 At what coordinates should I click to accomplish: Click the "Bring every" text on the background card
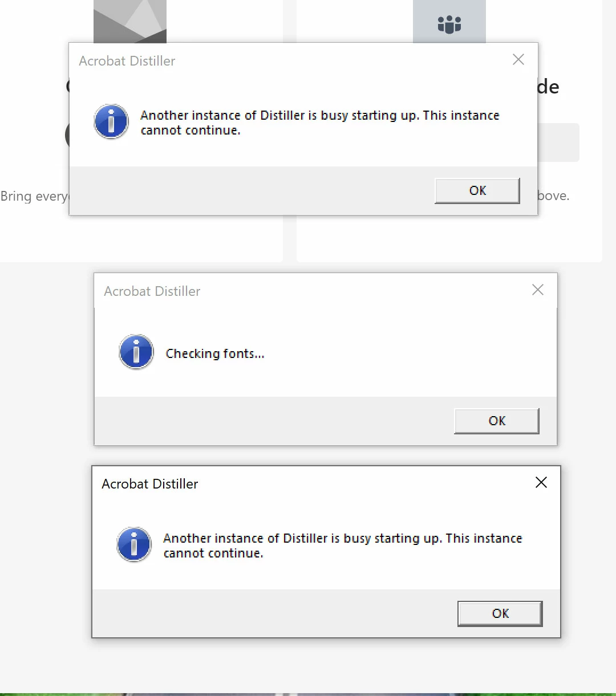(34, 196)
